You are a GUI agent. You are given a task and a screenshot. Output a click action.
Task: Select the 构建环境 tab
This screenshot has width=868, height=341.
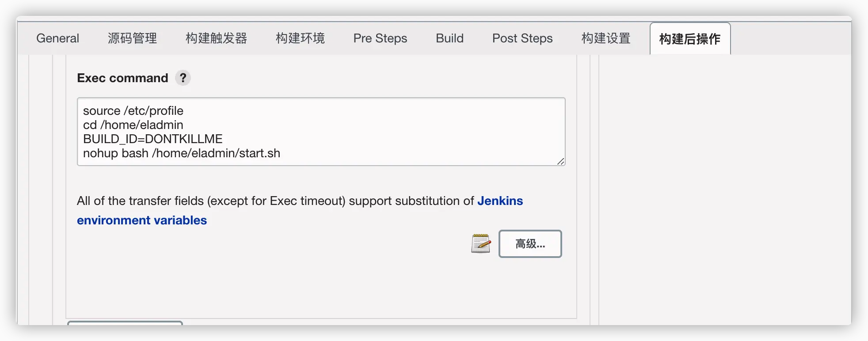[x=300, y=38]
